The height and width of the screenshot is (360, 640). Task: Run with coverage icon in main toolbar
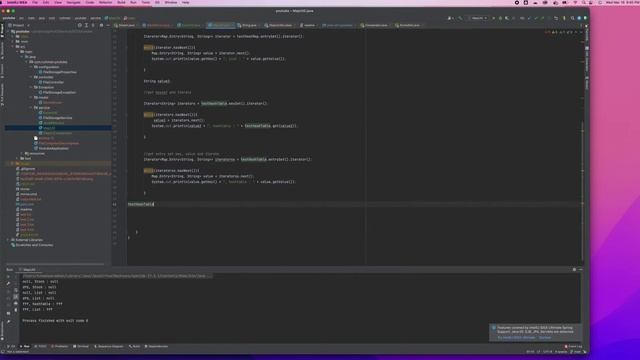click(507, 18)
